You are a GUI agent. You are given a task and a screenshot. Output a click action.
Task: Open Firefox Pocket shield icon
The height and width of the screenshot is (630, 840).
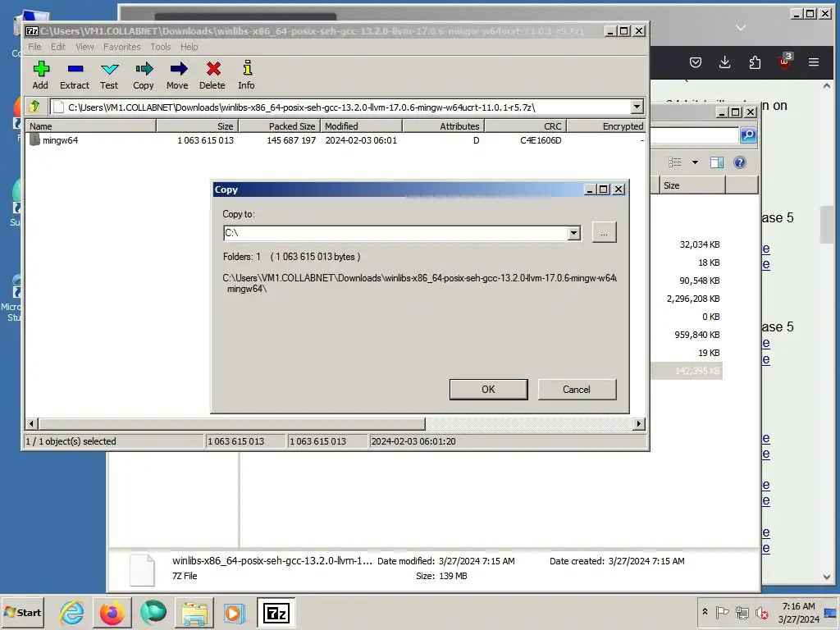point(696,62)
